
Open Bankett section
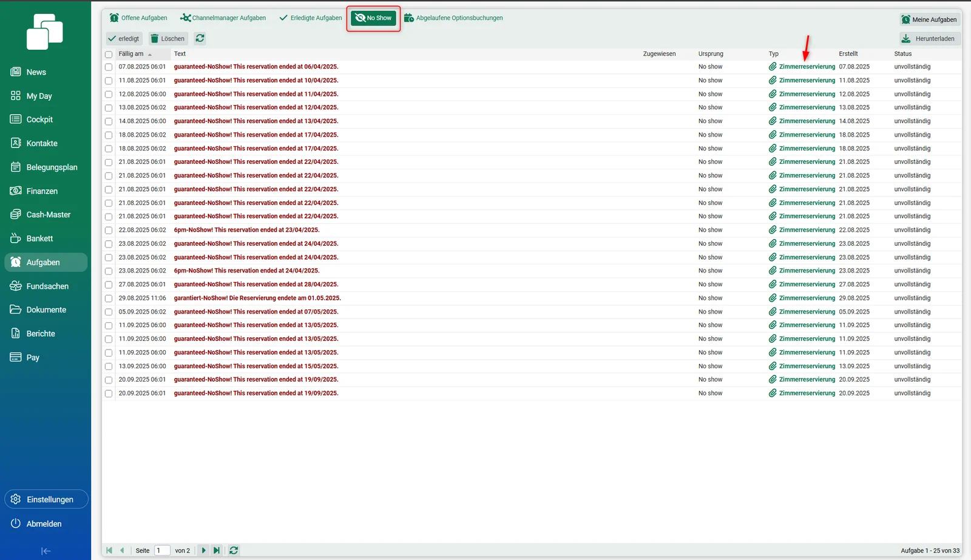46,238
